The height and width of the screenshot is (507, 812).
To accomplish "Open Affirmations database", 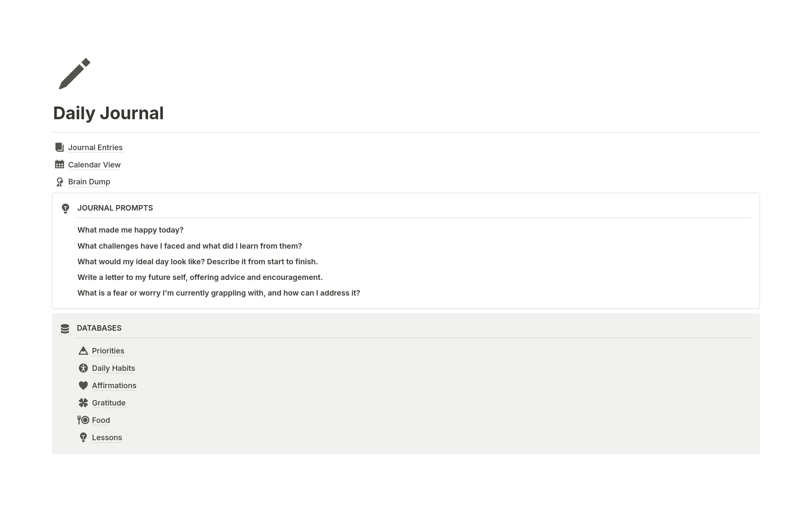I will tap(114, 386).
